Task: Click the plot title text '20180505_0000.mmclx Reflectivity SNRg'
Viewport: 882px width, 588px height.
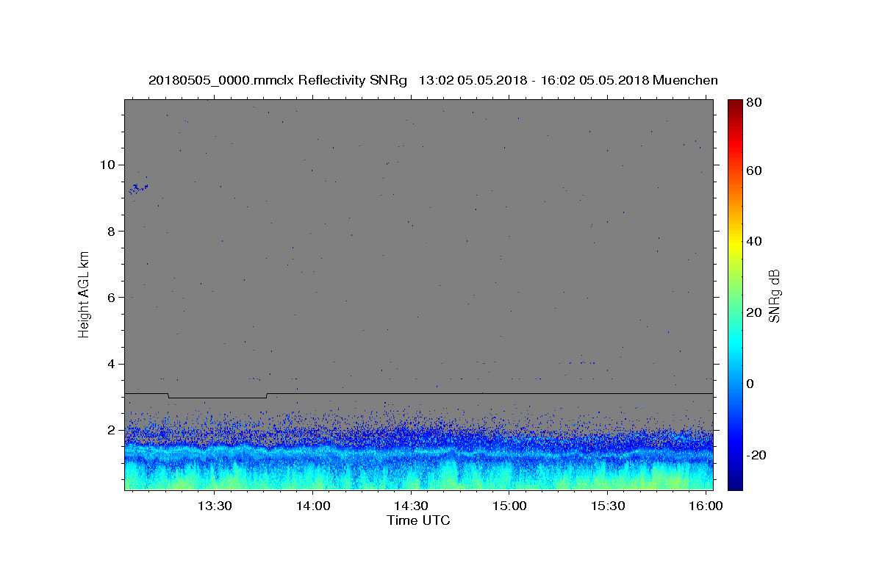Action: 278,80
